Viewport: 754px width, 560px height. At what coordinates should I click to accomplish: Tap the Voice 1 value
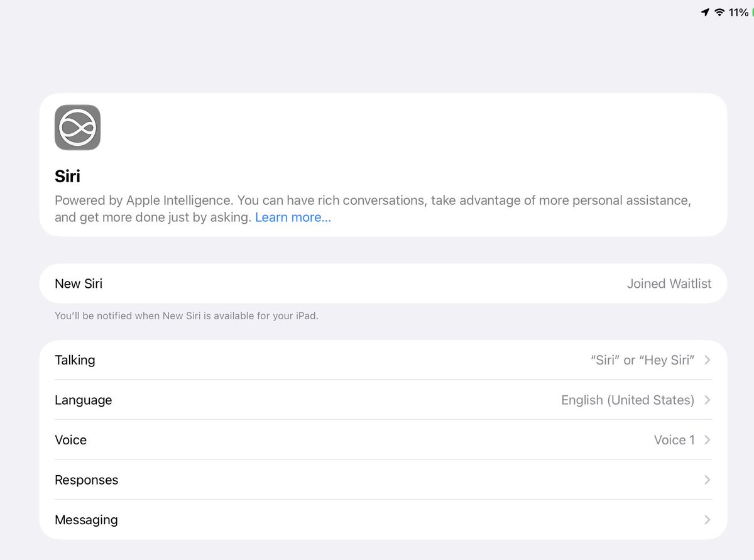click(674, 440)
